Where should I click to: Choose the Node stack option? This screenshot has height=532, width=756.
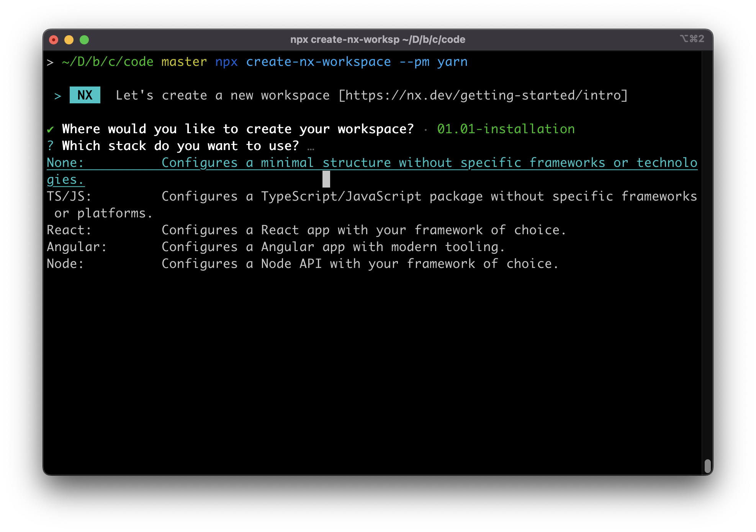tap(65, 264)
